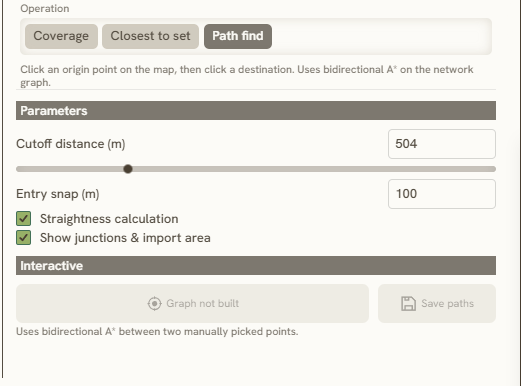Click the Show junctions & import area label
521x386 pixels.
pos(125,238)
